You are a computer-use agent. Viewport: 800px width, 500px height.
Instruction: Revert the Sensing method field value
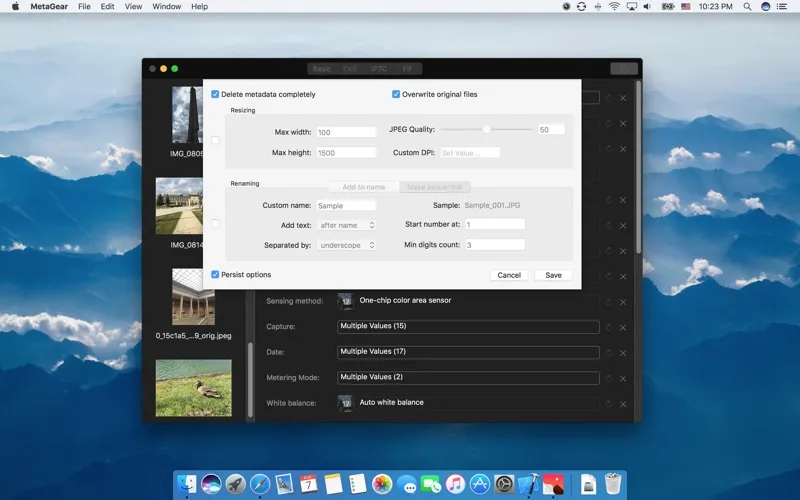pyautogui.click(x=608, y=302)
